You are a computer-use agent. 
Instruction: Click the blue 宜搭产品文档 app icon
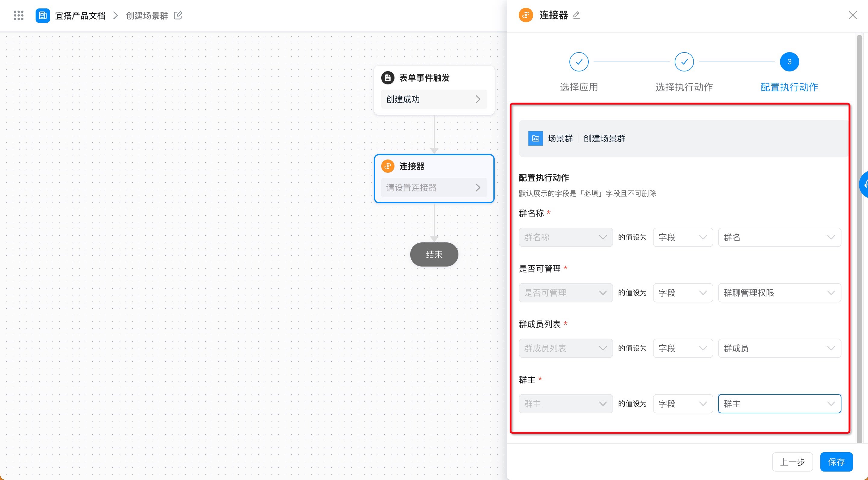pyautogui.click(x=43, y=15)
